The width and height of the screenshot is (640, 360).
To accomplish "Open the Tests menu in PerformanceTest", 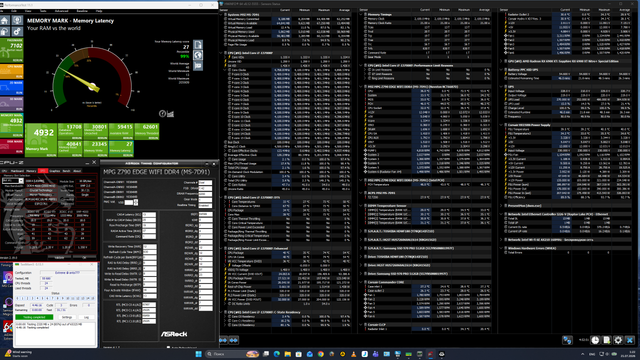I will 43,11.
